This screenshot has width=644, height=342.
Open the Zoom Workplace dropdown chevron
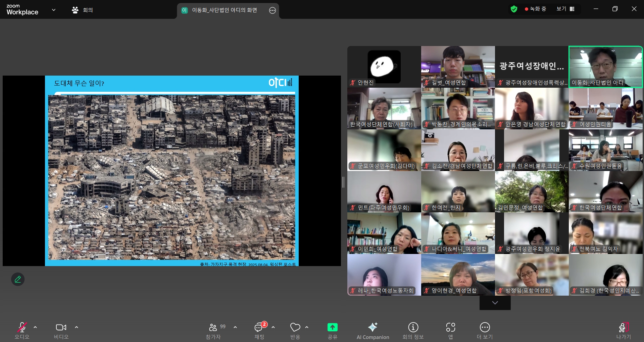(x=54, y=10)
